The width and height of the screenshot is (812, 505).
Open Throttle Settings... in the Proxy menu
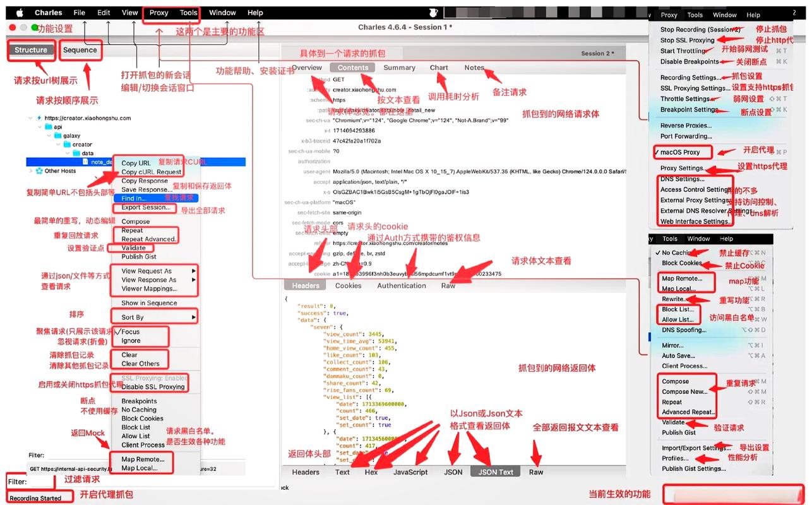(x=686, y=99)
